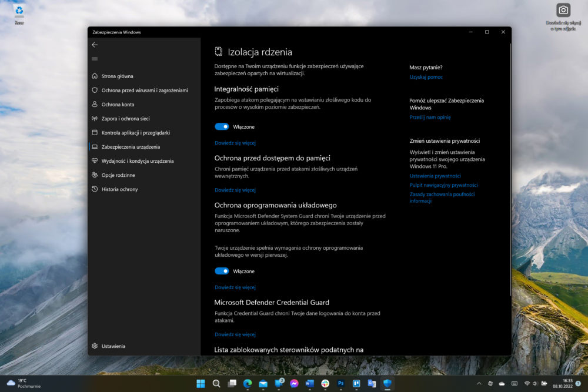Open the Wi-Fi network tray icon
The image size is (588, 392).
click(527, 383)
